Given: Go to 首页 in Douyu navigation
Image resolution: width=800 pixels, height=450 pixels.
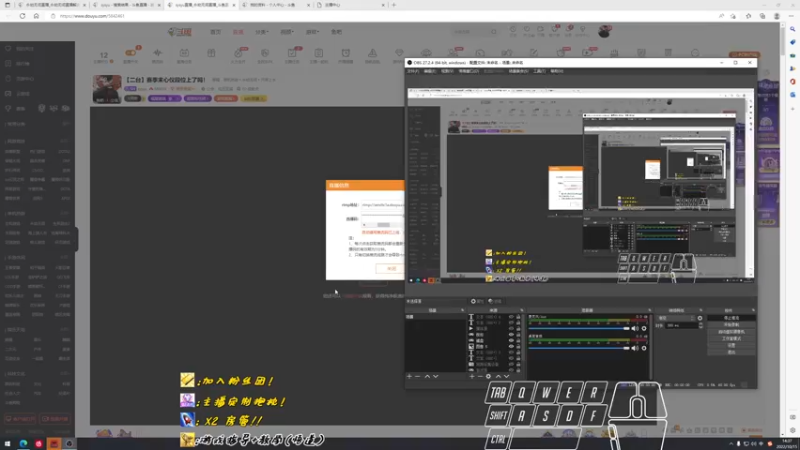Looking at the screenshot, I should coord(216,32).
